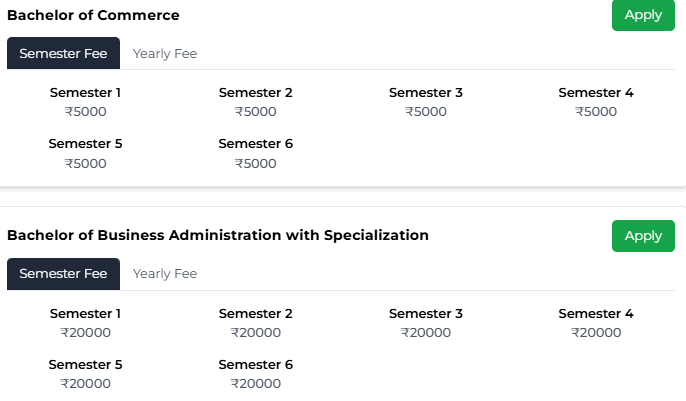The height and width of the screenshot is (401, 686).
Task: Switch to Yearly Fee tab for Bachelor of Commerce
Action: [165, 54]
